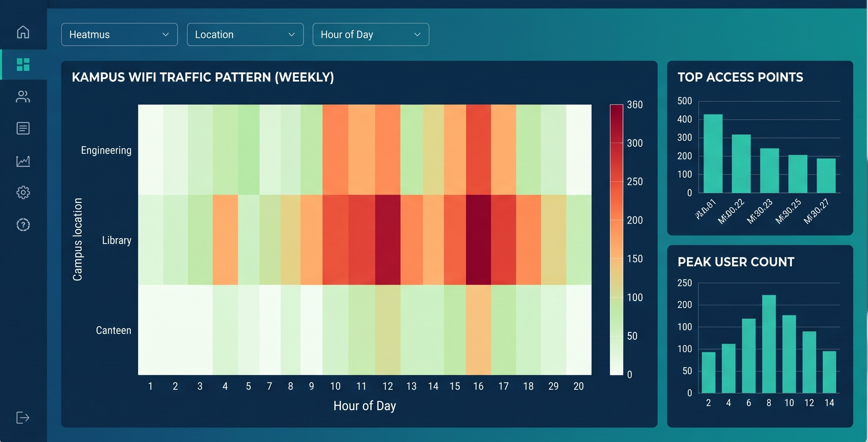
Task: Click the 360 label on the color scale
Action: pyautogui.click(x=635, y=105)
